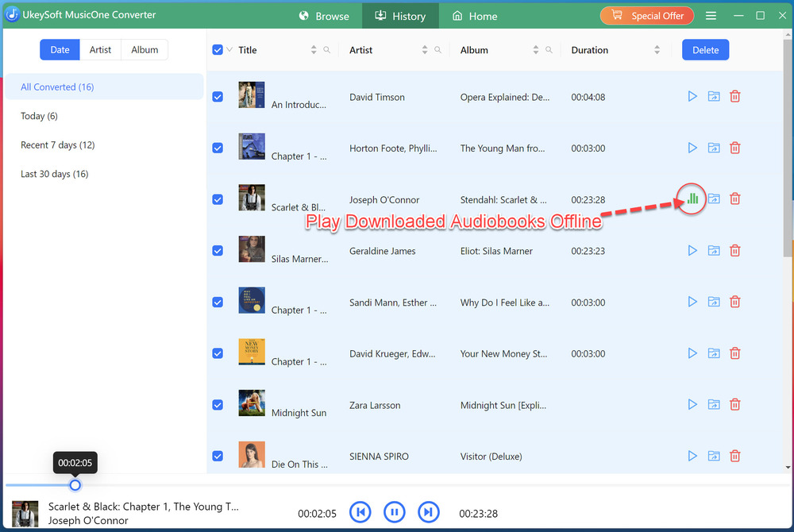Search within the Title column
The width and height of the screenshot is (794, 532).
click(x=327, y=49)
